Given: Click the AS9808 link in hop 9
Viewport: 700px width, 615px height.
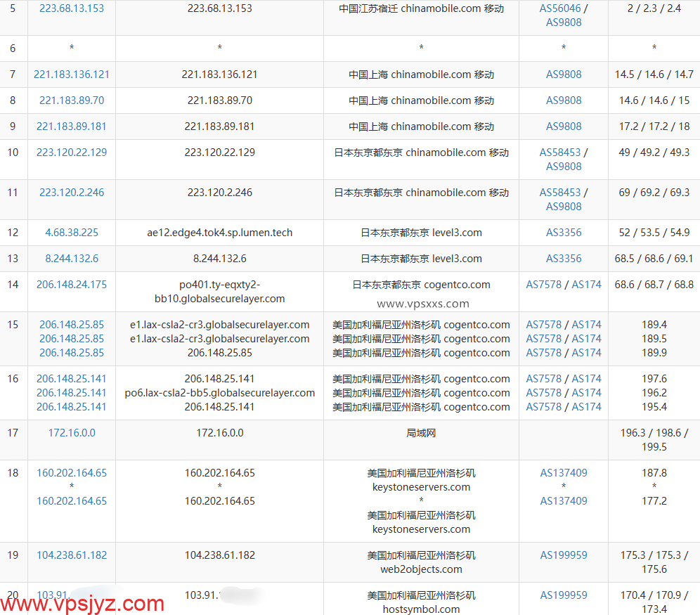Looking at the screenshot, I should [564, 127].
